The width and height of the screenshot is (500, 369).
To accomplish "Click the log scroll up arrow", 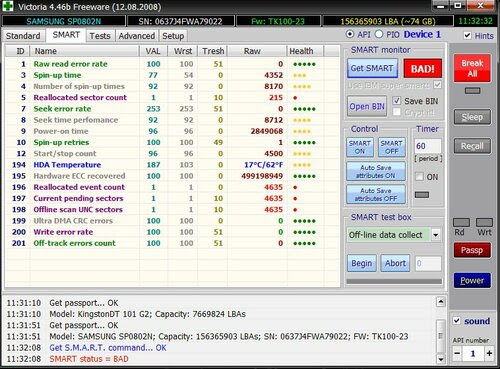I will click(441, 302).
